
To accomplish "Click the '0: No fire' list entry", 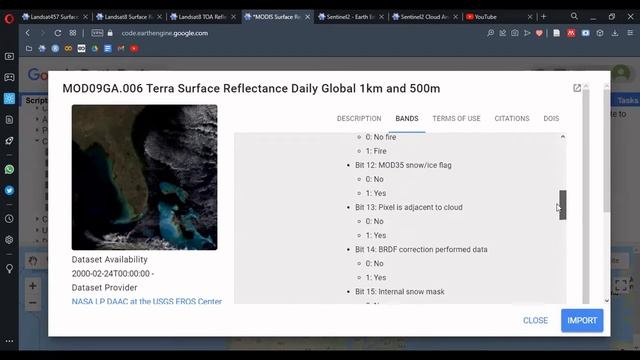I will pos(381,137).
